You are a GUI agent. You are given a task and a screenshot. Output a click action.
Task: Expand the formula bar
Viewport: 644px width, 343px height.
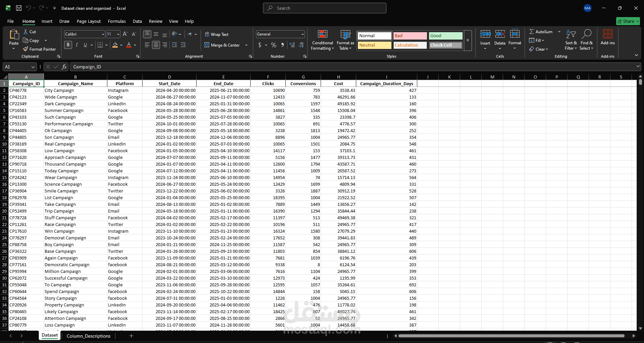[638, 66]
